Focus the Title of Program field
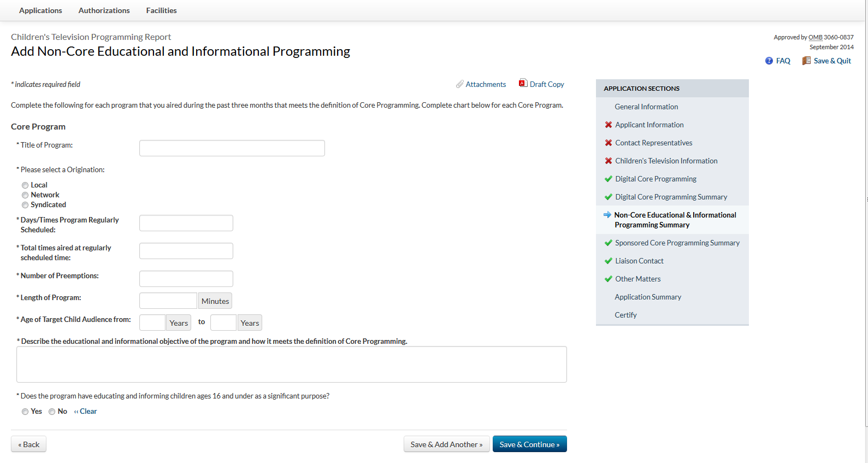This screenshot has height=463, width=868. (232, 148)
